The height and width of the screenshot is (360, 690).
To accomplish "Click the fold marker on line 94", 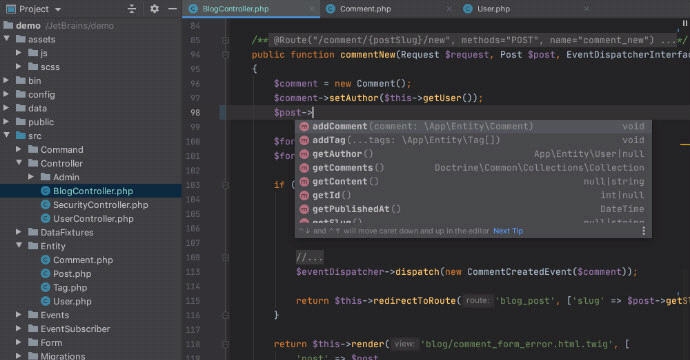I will pyautogui.click(x=225, y=55).
